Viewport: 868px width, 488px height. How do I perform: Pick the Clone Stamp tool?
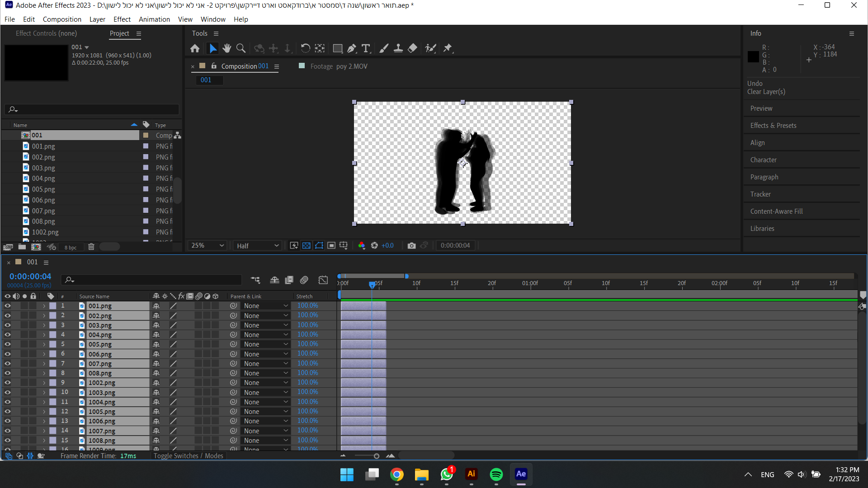point(398,48)
